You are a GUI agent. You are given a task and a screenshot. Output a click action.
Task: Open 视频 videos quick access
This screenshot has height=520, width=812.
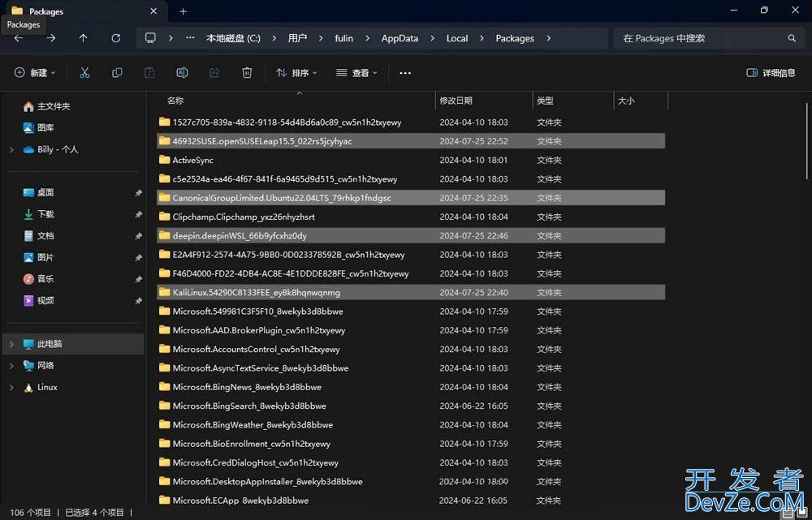tap(38, 301)
